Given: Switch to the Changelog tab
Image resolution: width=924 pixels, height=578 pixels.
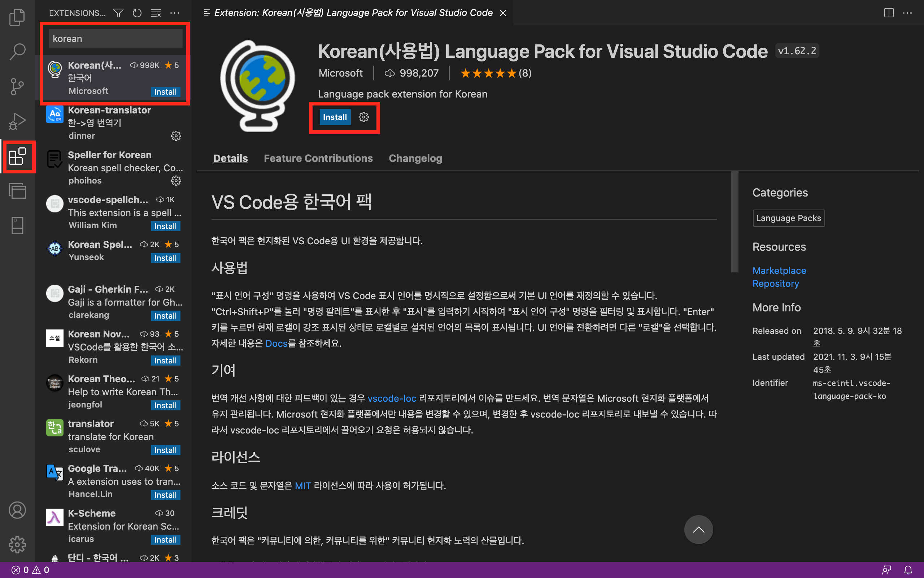Looking at the screenshot, I should 415,158.
